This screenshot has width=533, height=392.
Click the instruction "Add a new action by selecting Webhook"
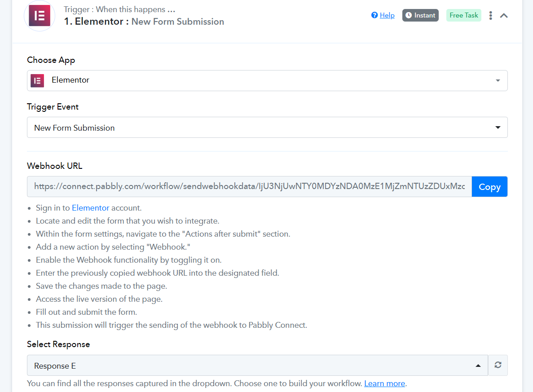click(113, 247)
